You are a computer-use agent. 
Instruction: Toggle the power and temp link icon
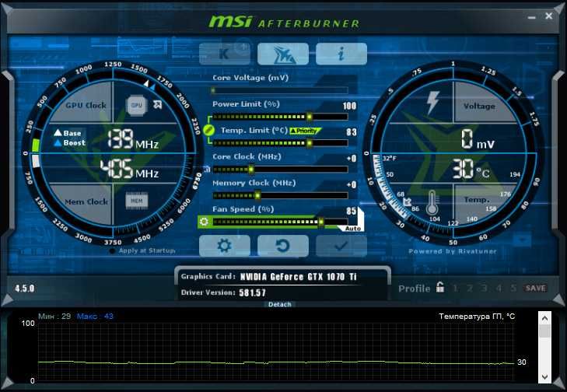pyautogui.click(x=208, y=130)
